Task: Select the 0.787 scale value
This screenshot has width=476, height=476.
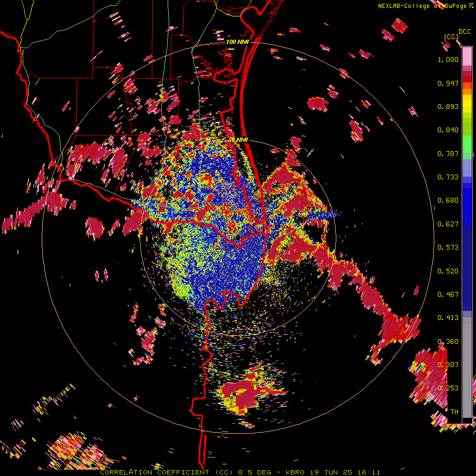Action: [448, 153]
